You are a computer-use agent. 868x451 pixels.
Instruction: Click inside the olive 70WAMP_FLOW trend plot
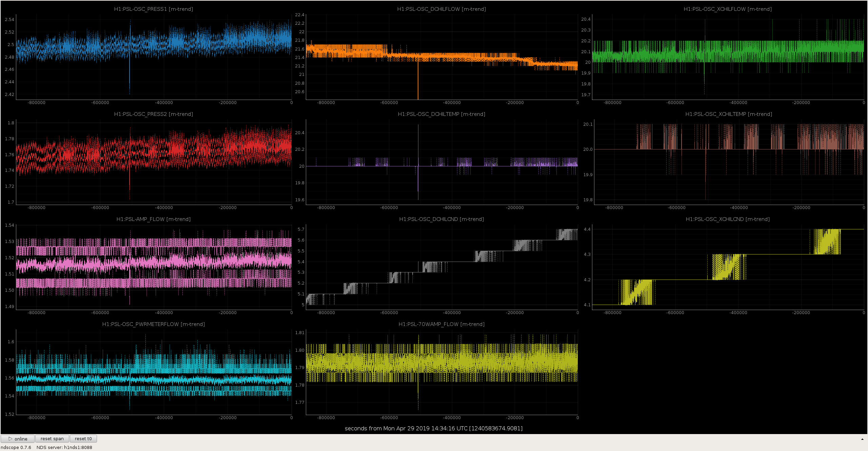(442, 372)
